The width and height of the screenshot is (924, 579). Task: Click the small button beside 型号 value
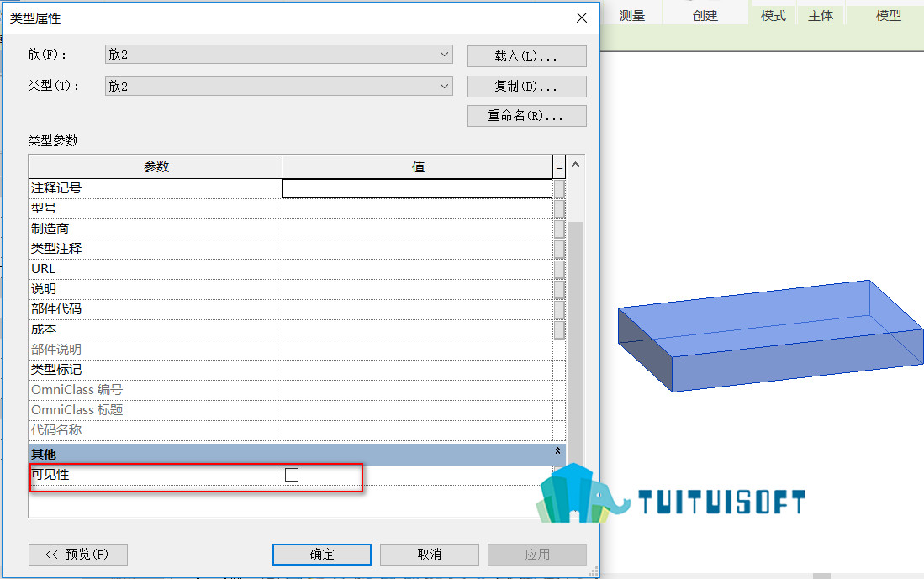point(559,208)
